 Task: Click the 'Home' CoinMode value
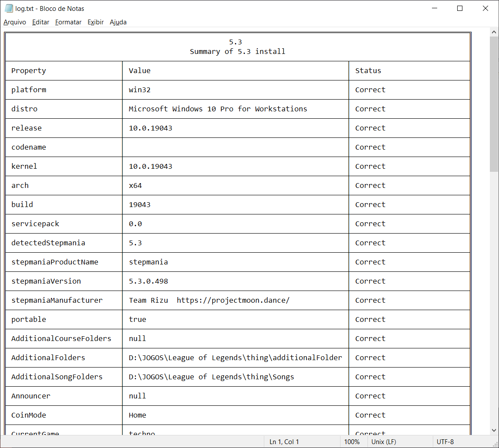point(137,415)
